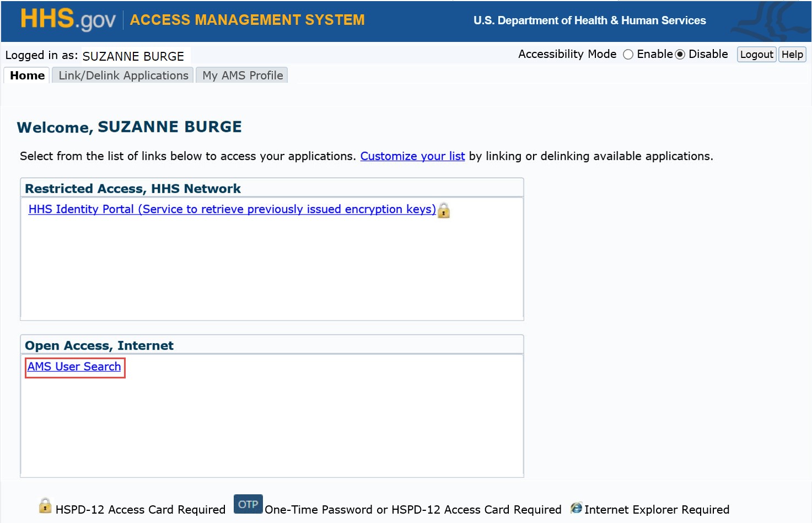Click the OTP badge icon in the footer legend
Screen dimensions: 812x523
[x=248, y=504]
